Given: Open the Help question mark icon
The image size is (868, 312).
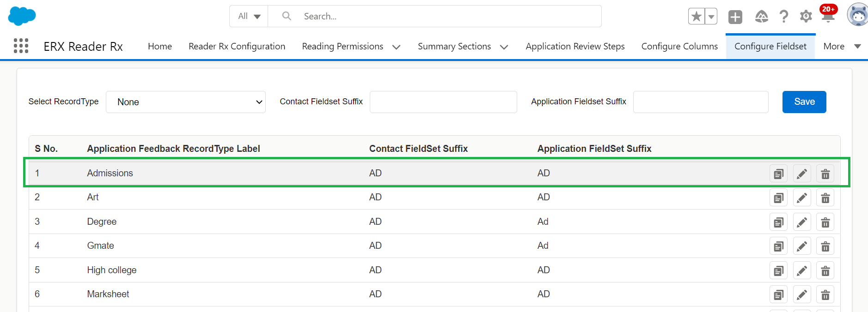Looking at the screenshot, I should pyautogui.click(x=783, y=17).
